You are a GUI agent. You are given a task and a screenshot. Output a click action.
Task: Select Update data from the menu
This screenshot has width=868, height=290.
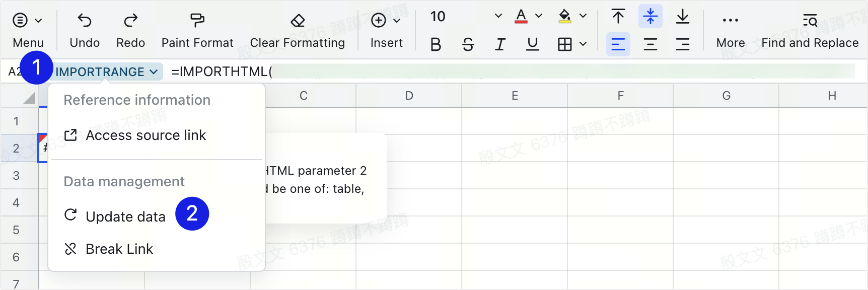[125, 216]
